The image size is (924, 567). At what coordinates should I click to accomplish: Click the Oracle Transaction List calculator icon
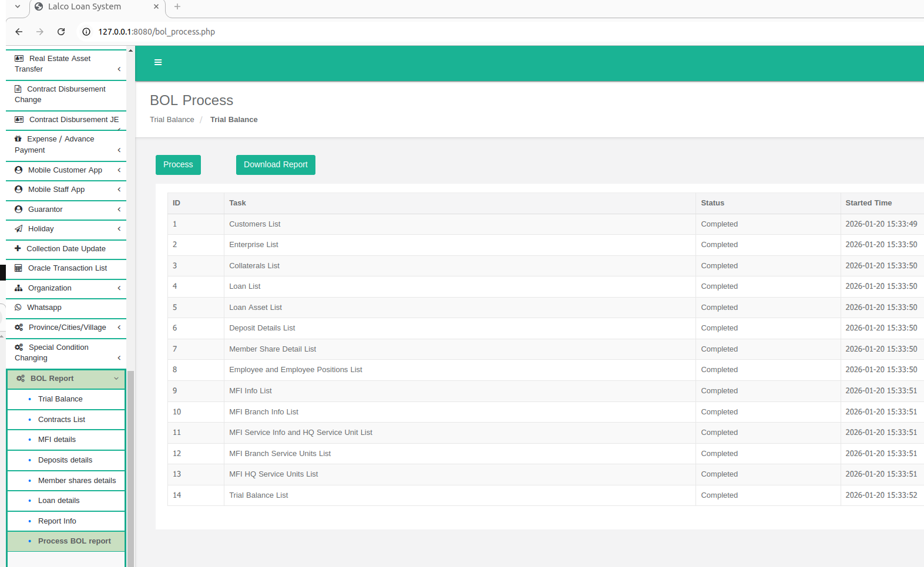pos(19,268)
